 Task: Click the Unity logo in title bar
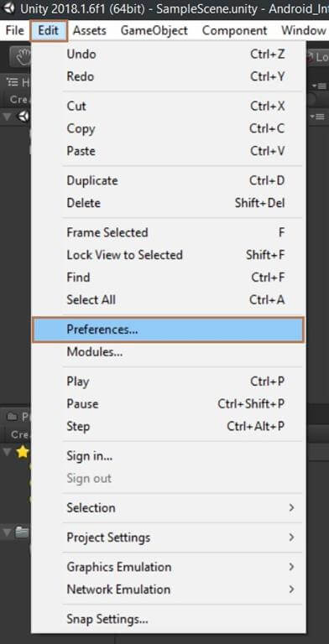9,8
